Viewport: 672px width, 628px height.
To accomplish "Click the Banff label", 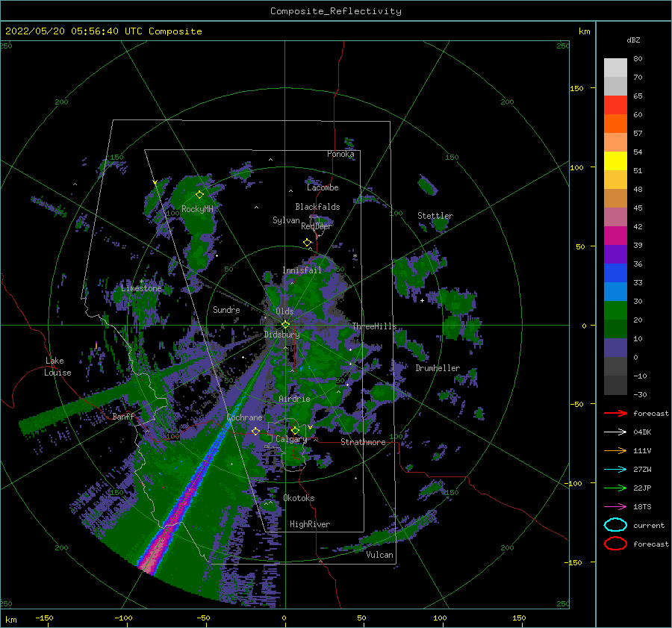I will (x=123, y=416).
